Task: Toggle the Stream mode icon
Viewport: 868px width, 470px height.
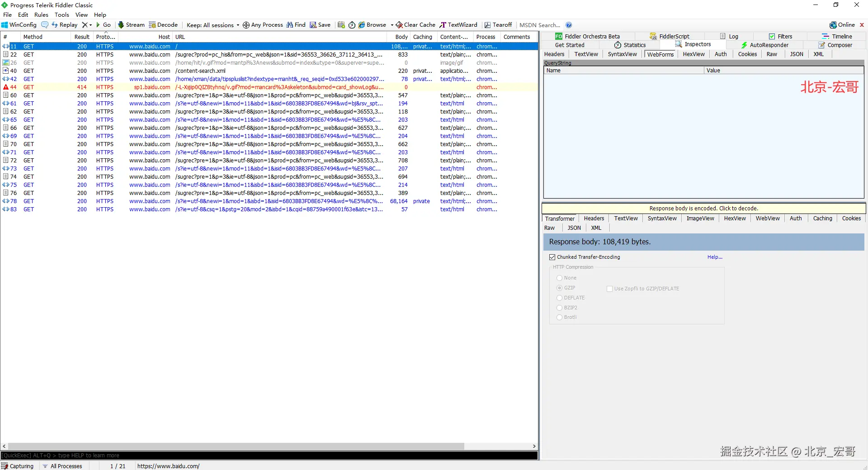Action: pyautogui.click(x=121, y=25)
